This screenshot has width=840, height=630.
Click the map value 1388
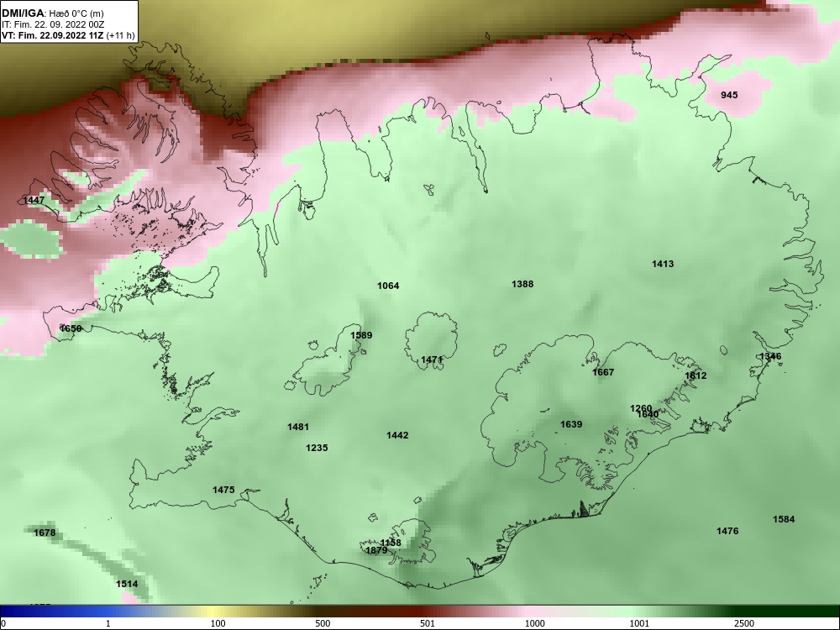click(522, 285)
